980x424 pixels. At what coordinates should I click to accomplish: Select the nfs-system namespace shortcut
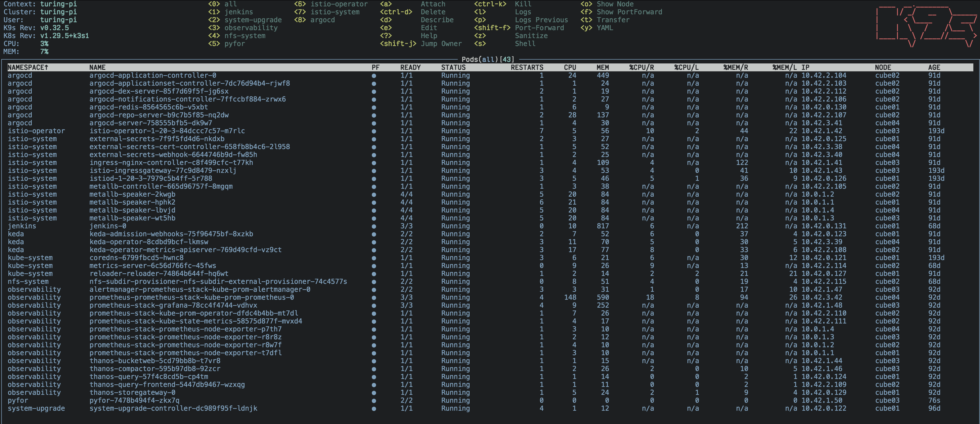coord(237,36)
